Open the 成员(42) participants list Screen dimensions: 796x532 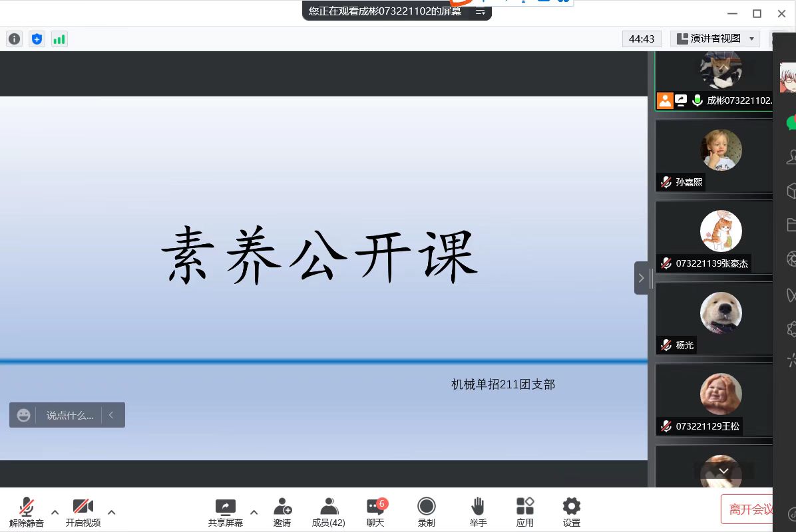point(329,512)
